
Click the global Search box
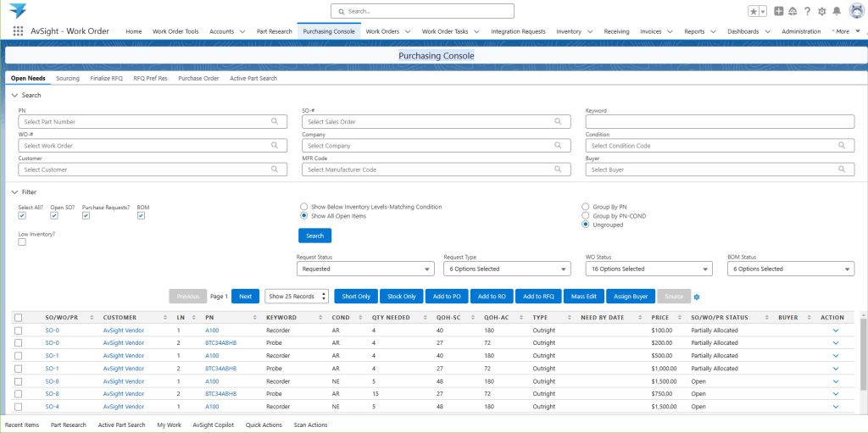coord(422,11)
